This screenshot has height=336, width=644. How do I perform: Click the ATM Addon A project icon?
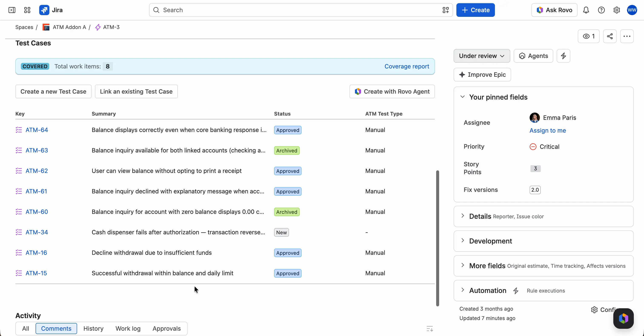46,27
